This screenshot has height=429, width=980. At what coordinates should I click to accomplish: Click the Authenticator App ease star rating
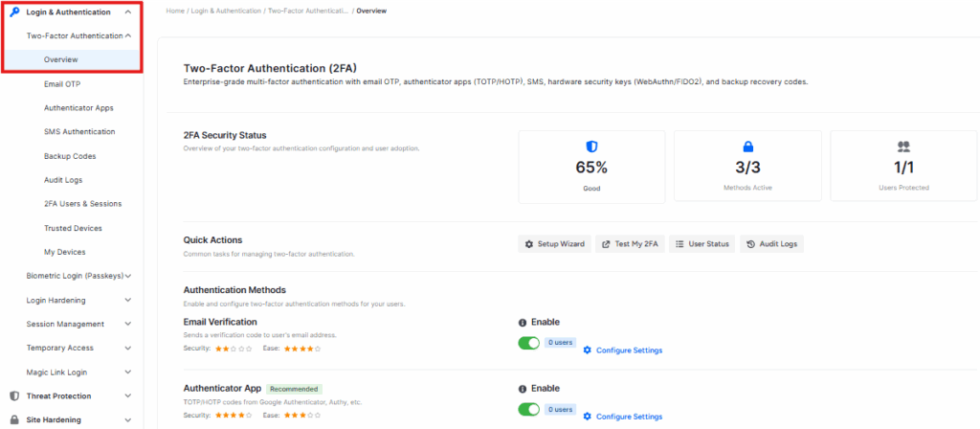[x=301, y=416]
